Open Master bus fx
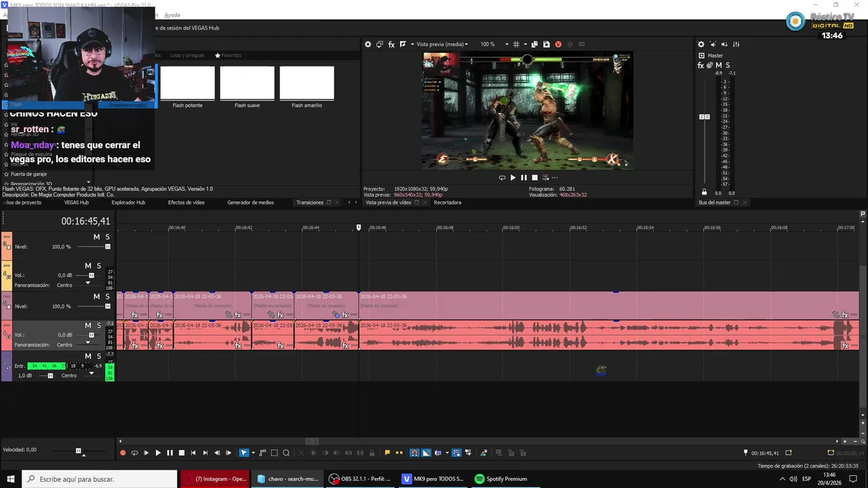This screenshot has height=488, width=868. [701, 66]
